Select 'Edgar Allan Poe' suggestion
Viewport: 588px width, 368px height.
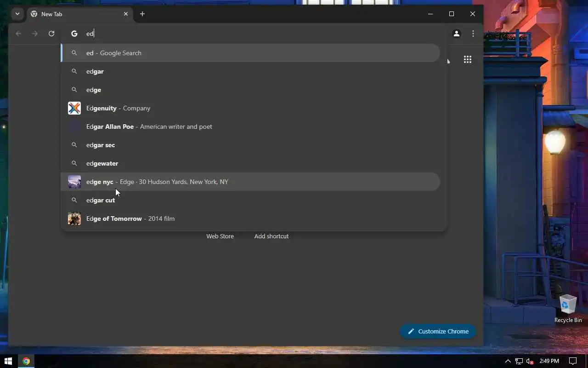pos(250,126)
